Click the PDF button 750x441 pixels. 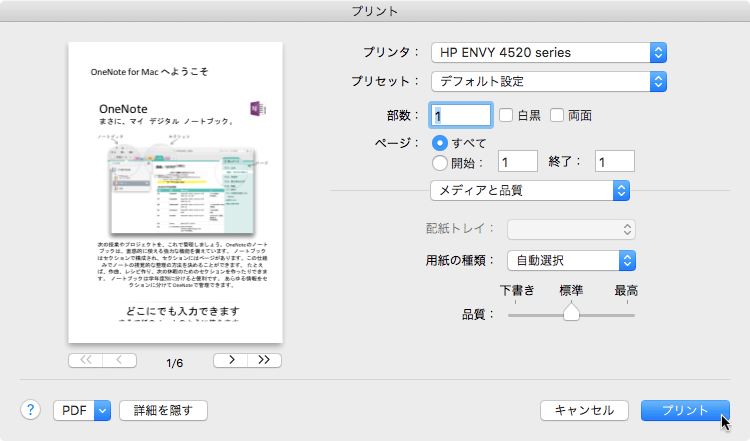[74, 410]
